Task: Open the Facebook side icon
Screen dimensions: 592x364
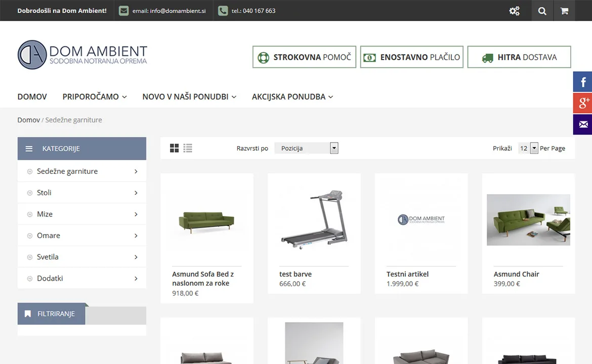Action: 582,82
